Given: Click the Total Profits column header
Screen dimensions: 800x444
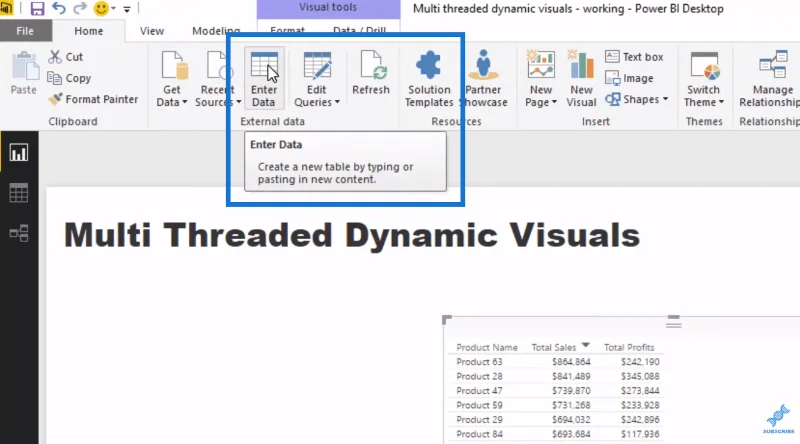Looking at the screenshot, I should click(x=629, y=348).
